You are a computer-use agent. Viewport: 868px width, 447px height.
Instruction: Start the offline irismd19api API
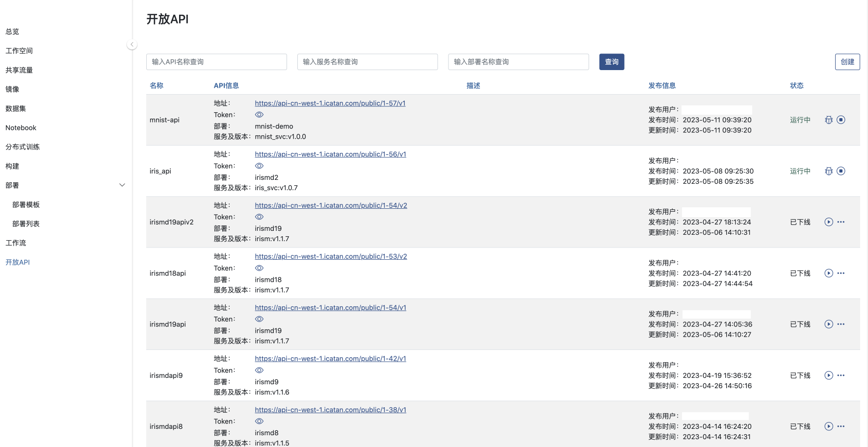click(829, 324)
